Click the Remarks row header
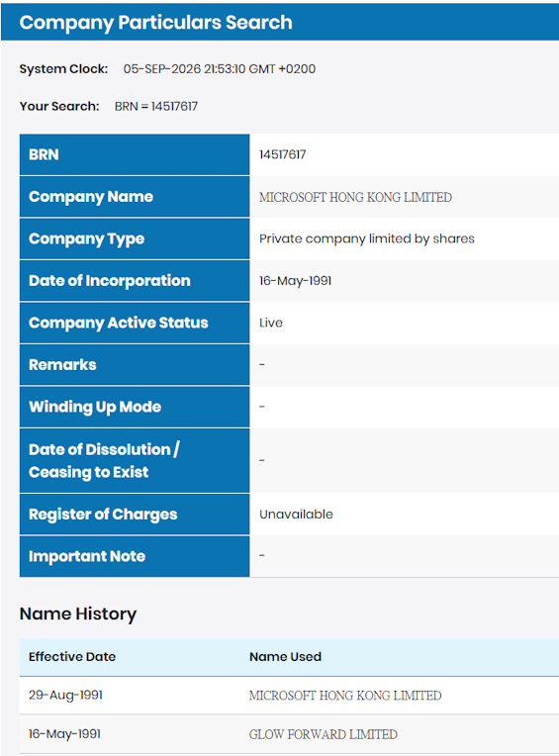The height and width of the screenshot is (756, 559). [x=135, y=364]
